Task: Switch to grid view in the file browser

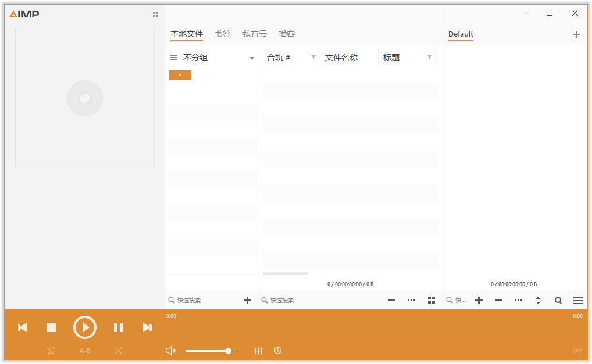Action: click(431, 300)
